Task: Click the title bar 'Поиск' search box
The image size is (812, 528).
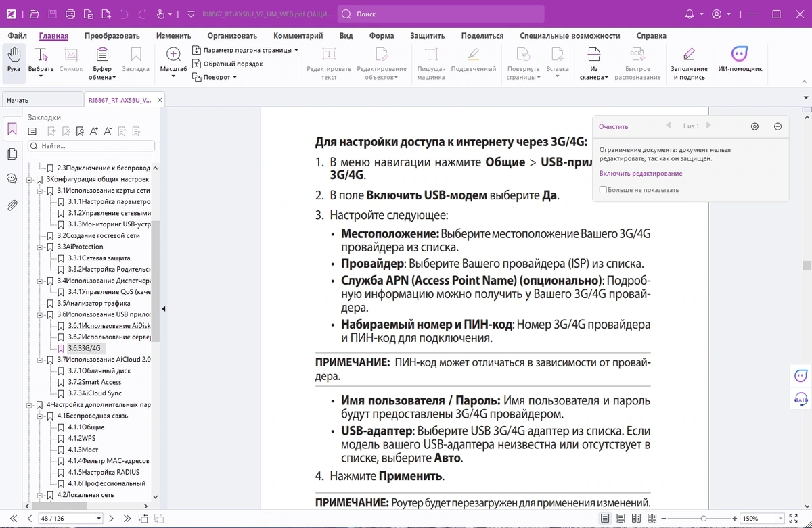Action: 441,14
